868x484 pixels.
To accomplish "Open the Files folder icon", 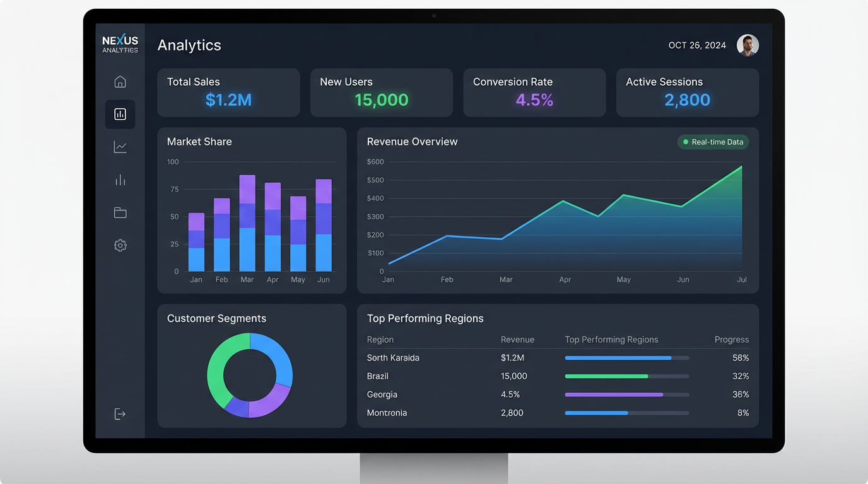I will pyautogui.click(x=120, y=212).
